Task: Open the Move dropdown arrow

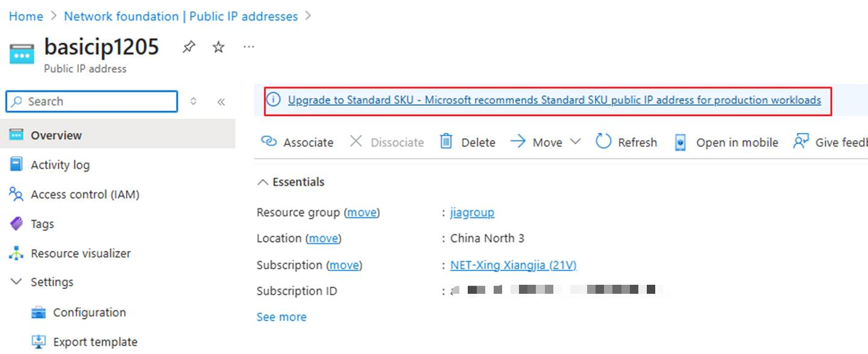Action: 575,141
